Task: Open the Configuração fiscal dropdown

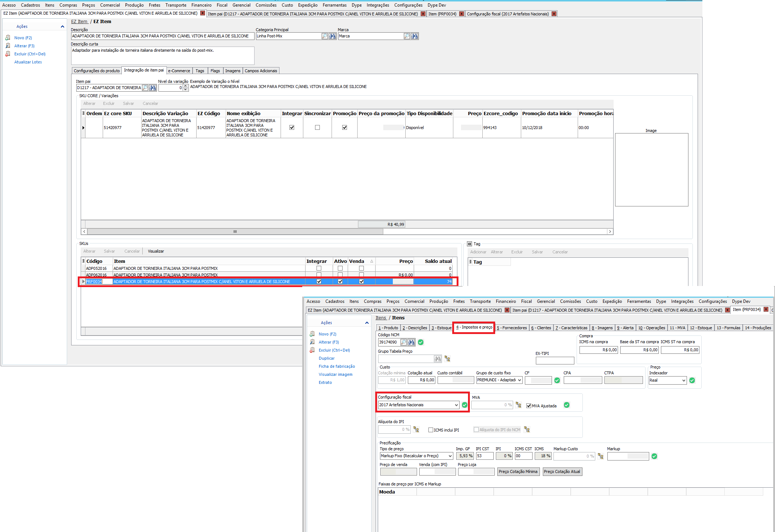Action: pyautogui.click(x=456, y=405)
